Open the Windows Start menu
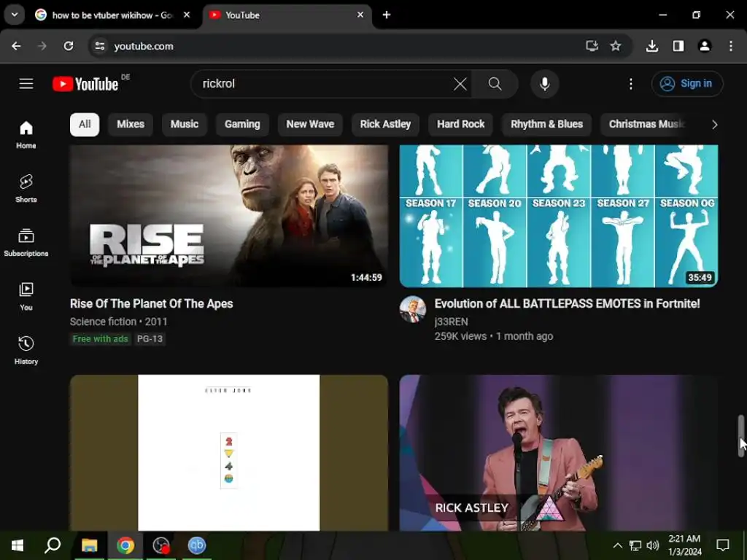Image resolution: width=747 pixels, height=560 pixels. coord(18,545)
